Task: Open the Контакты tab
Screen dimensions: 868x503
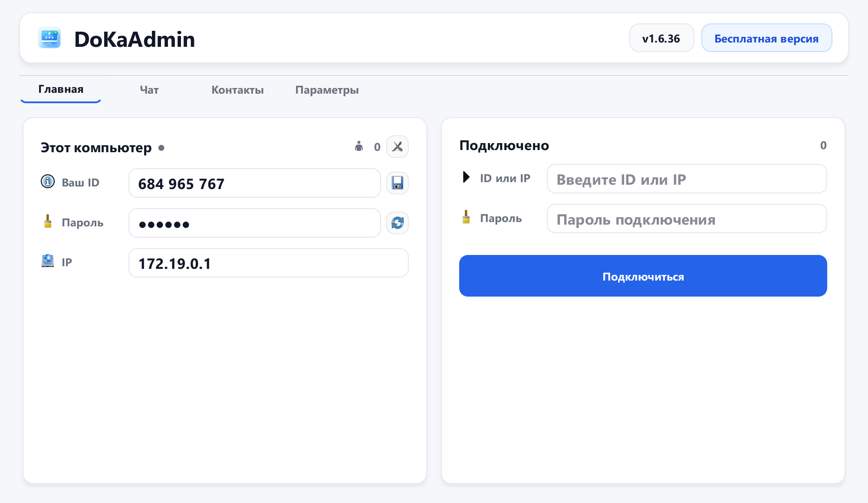Action: [237, 90]
